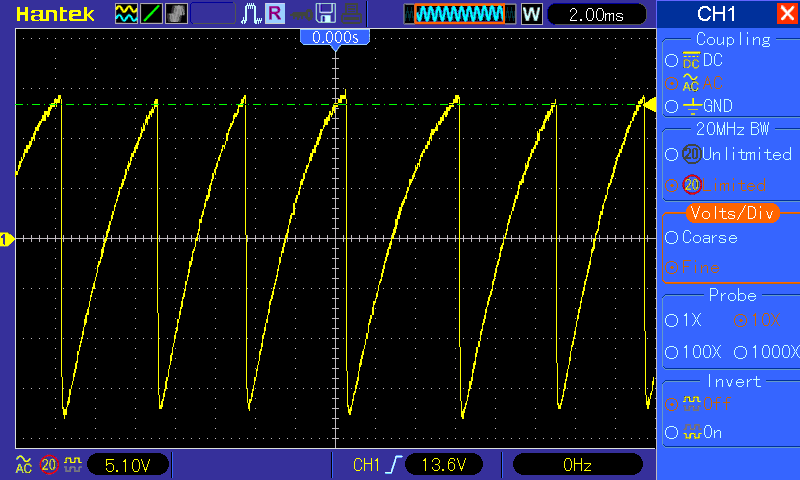Turn Invert Off
The width and height of the screenshot is (800, 480).
point(698,404)
